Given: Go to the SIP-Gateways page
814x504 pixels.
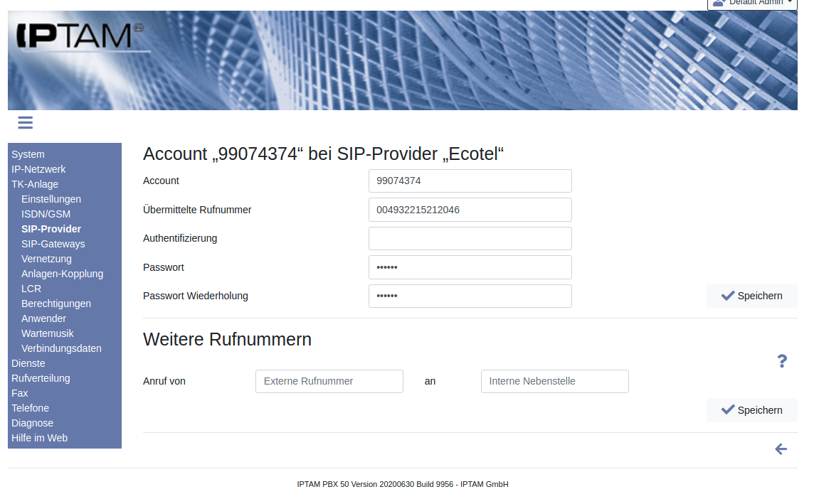Looking at the screenshot, I should click(x=53, y=244).
